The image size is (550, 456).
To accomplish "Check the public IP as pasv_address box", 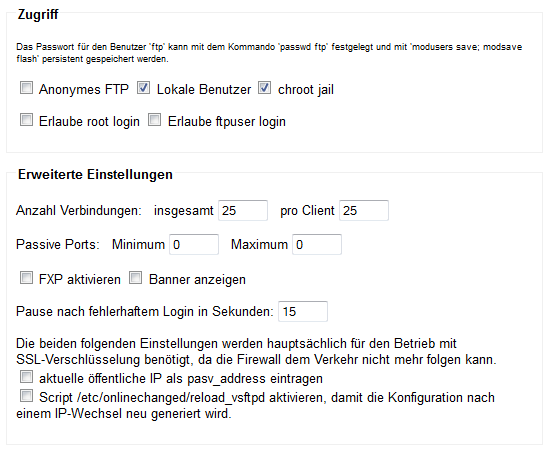I will coord(26,377).
